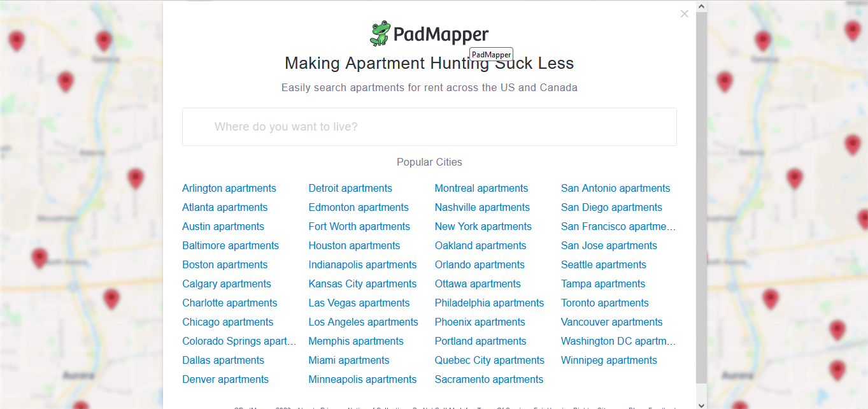
Task: Select Washington DC apartments link
Action: click(x=618, y=341)
